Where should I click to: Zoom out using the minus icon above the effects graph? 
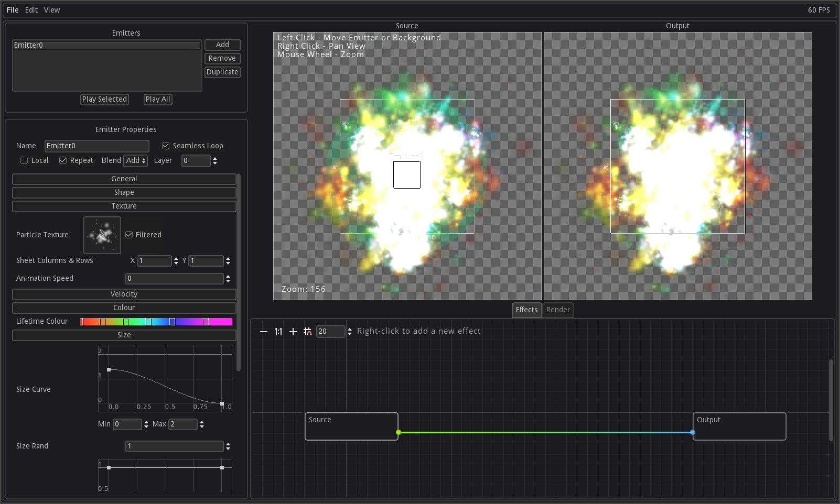[264, 331]
